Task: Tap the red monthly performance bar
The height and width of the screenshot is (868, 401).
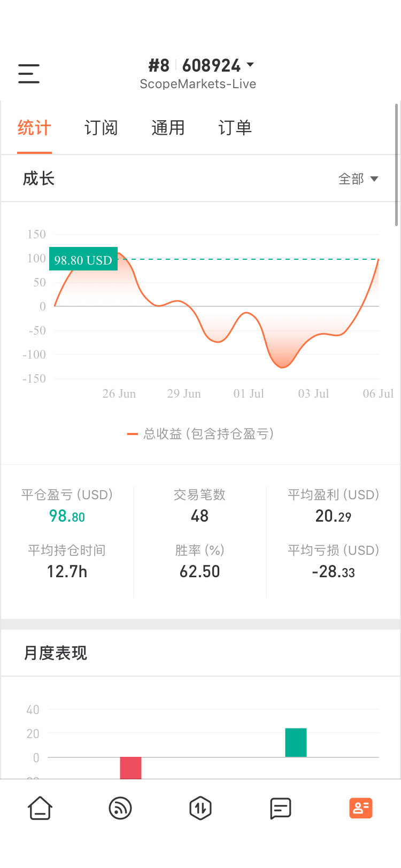Action: (x=130, y=768)
